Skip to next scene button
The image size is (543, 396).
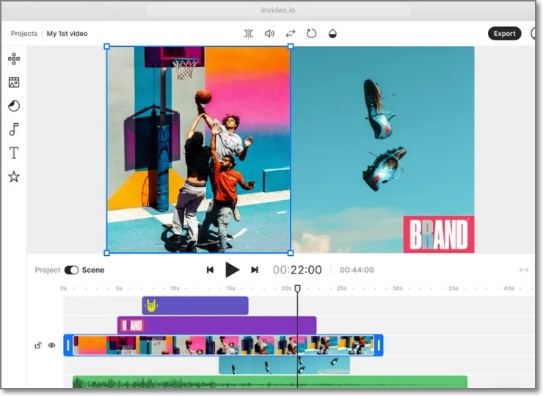(255, 270)
